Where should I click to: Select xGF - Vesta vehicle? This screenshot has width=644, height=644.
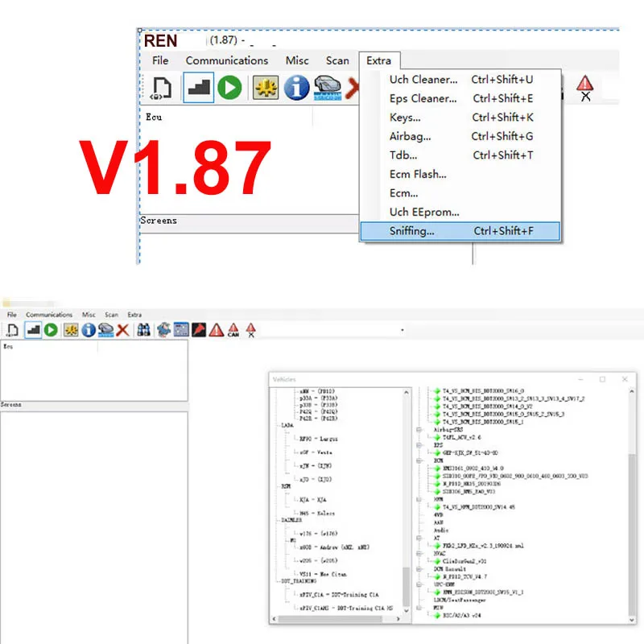pos(316,452)
